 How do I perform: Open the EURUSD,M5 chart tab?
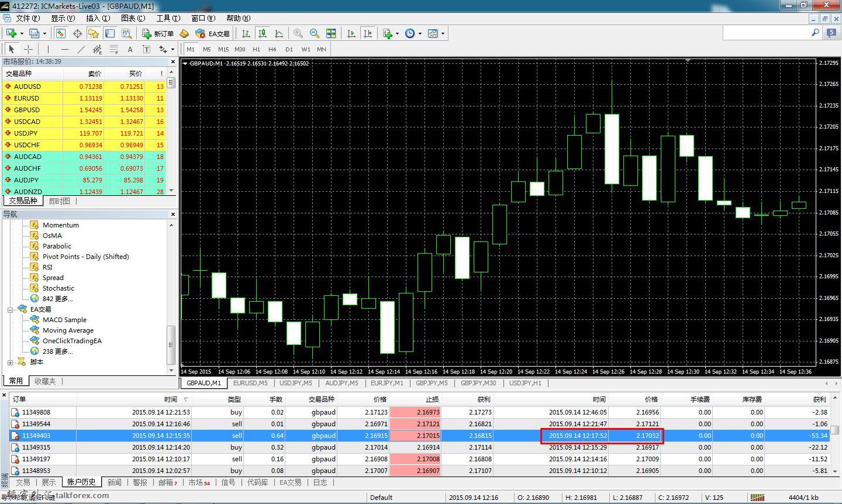click(x=250, y=383)
